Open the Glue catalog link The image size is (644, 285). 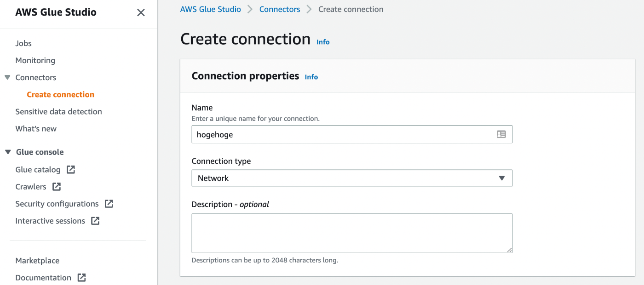click(38, 169)
